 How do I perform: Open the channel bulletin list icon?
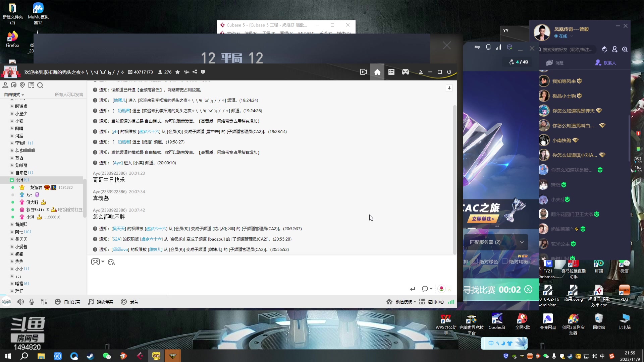coord(391,72)
